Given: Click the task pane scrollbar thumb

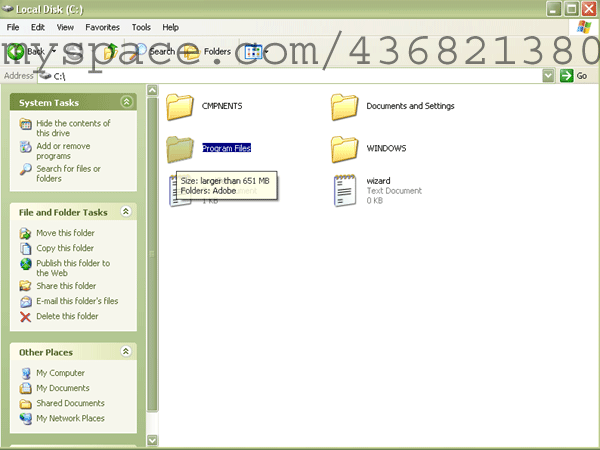Looking at the screenshot, I should pos(152,254).
